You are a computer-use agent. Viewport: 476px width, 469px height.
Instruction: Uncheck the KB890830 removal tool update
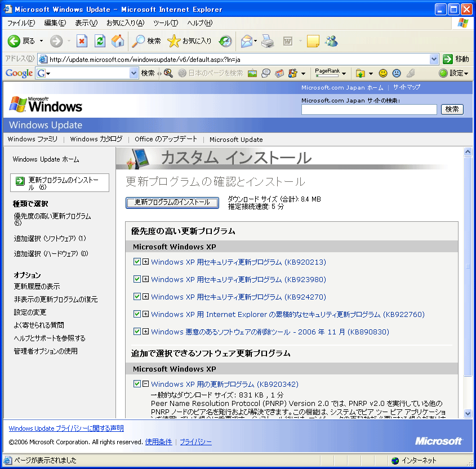[137, 332]
